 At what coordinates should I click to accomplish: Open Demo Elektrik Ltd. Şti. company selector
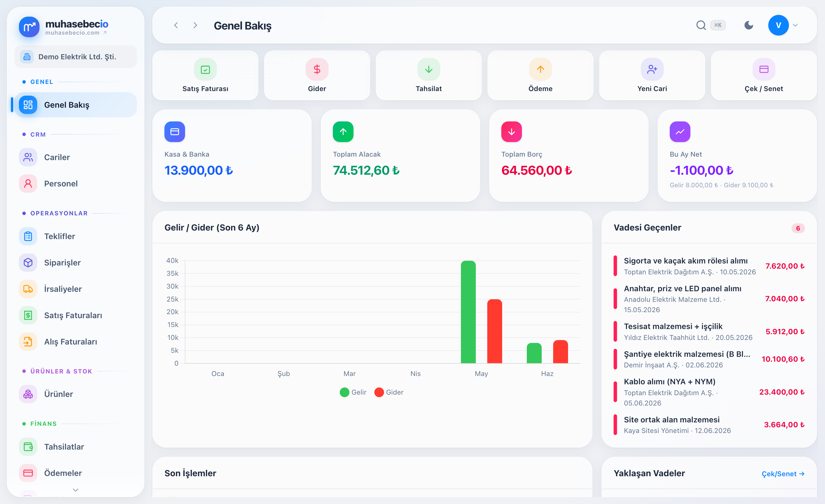coord(76,57)
